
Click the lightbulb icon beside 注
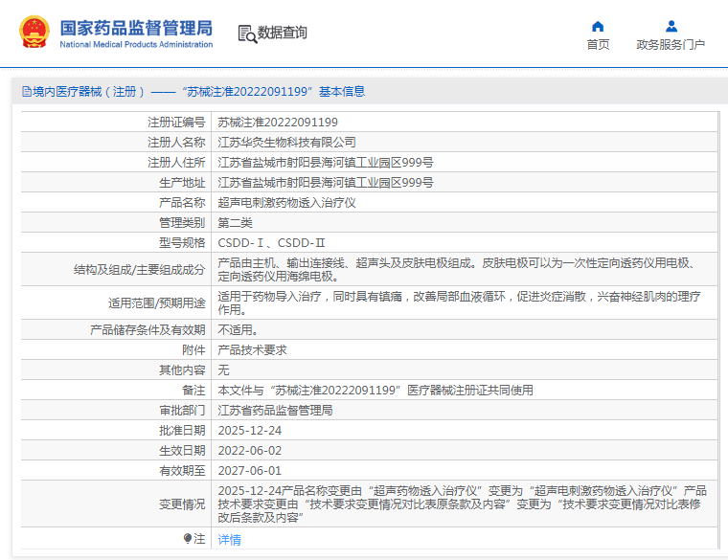point(188,539)
